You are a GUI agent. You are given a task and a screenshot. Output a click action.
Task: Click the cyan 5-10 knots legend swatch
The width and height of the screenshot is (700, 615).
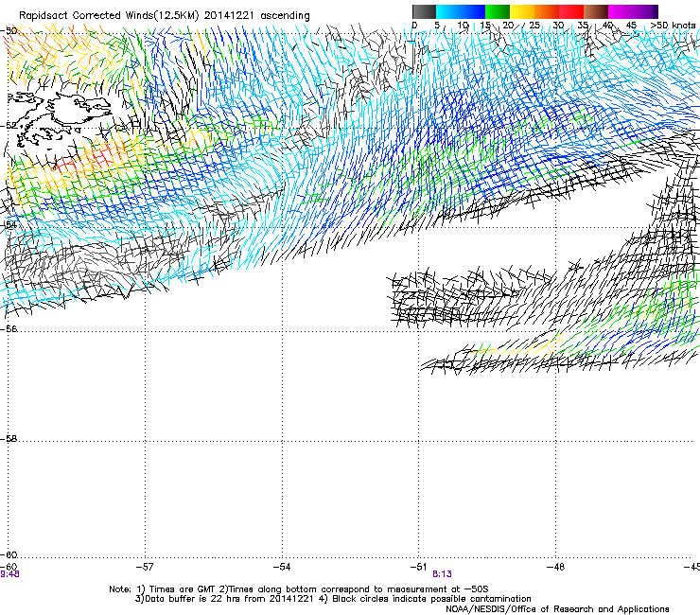pyautogui.click(x=448, y=11)
